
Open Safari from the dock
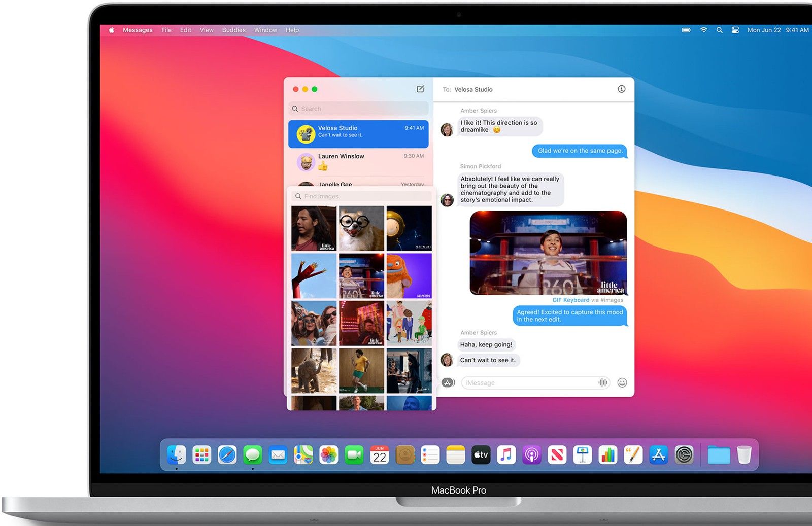coord(227,455)
